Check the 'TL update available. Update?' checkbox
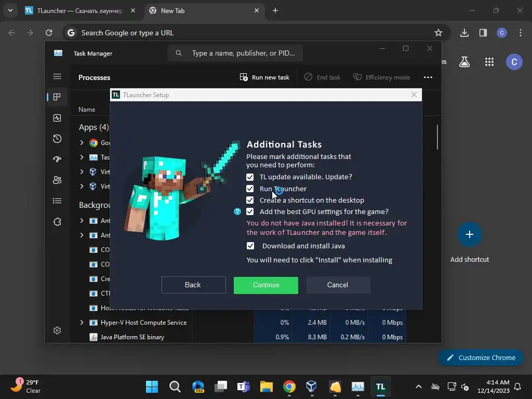This screenshot has width=532, height=399. 250,177
